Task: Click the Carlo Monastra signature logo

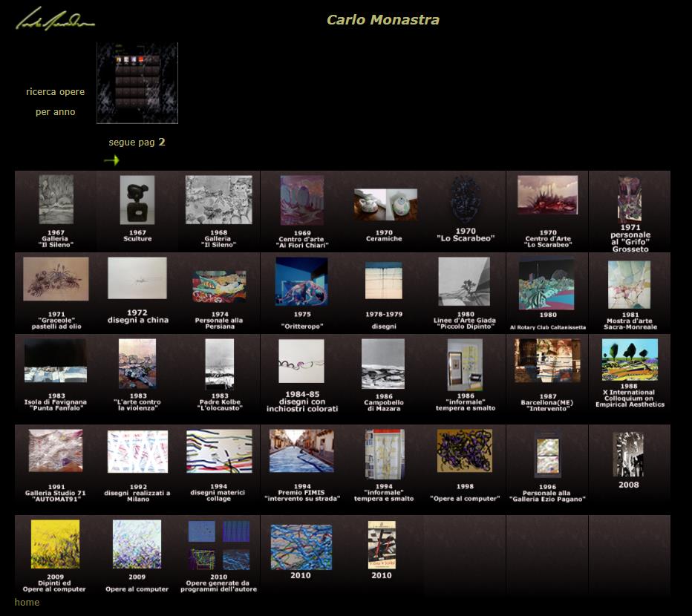Action: pyautogui.click(x=55, y=19)
